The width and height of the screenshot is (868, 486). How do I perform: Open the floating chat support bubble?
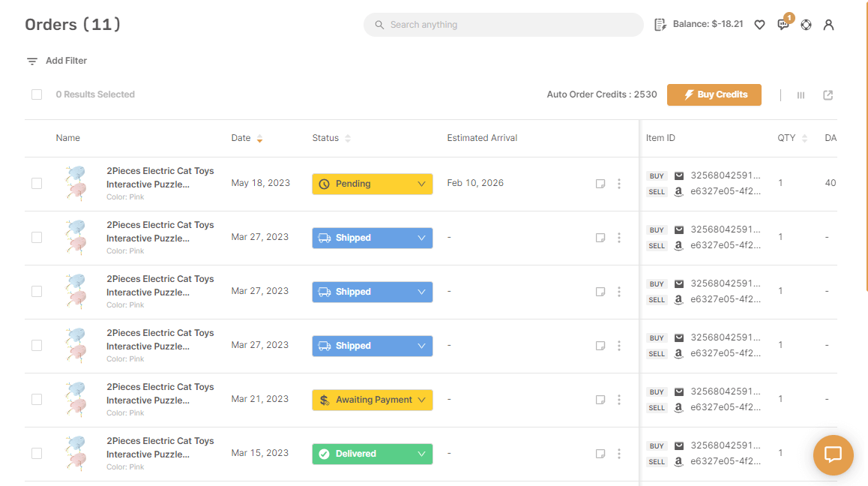[x=833, y=455]
